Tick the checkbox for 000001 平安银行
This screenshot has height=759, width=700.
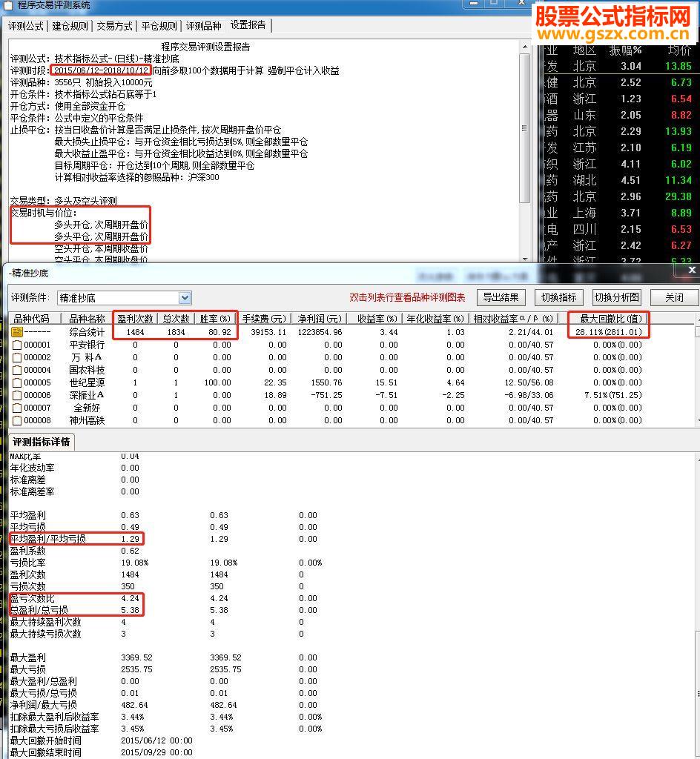pyautogui.click(x=17, y=345)
